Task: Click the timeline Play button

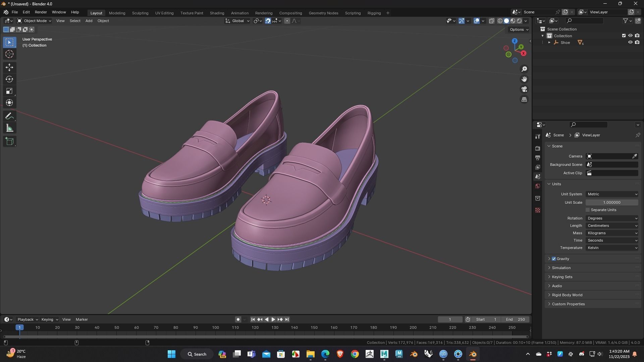Action: pyautogui.click(x=273, y=319)
